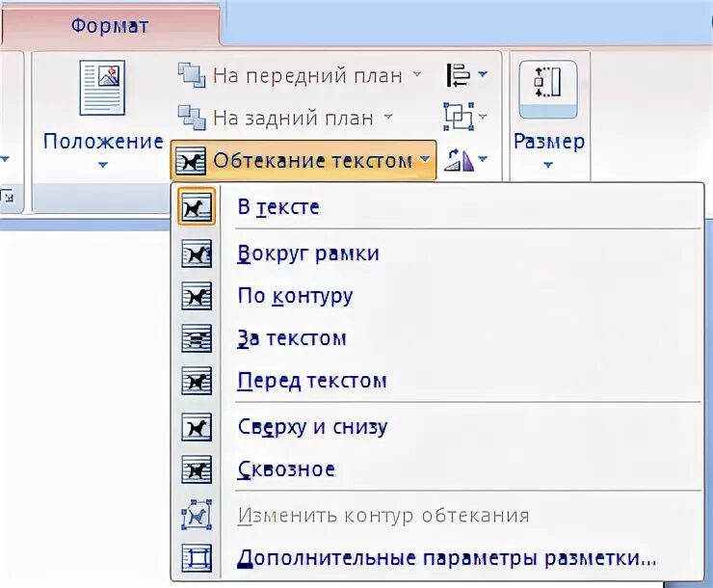Select На передний план label
Viewport: 713px width, 588px height.
[x=308, y=75]
